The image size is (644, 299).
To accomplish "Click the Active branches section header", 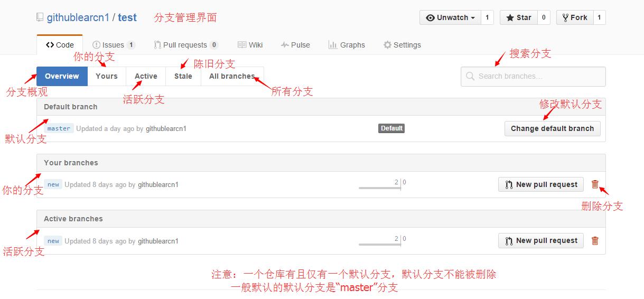I will coord(321,219).
